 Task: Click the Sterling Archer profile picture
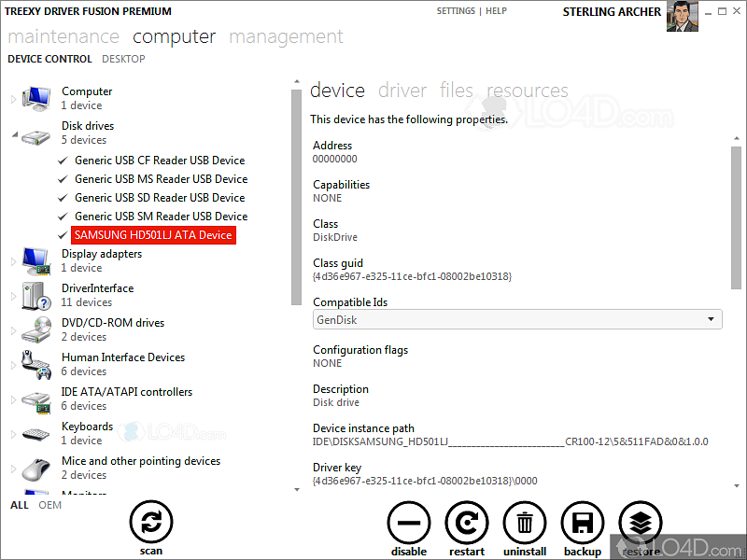[682, 16]
